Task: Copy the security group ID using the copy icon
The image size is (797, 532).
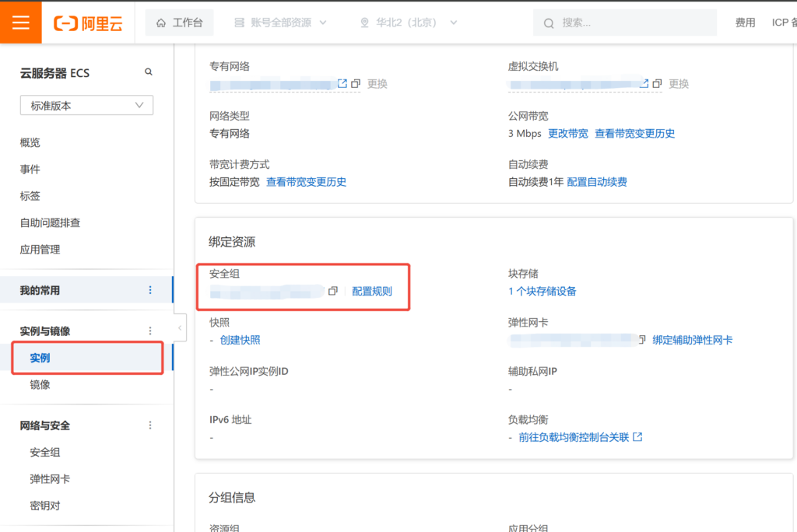Action: click(333, 291)
